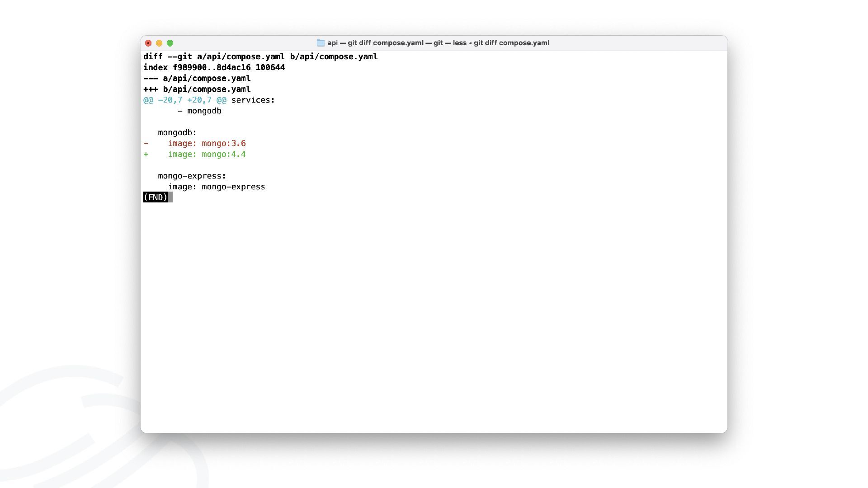The width and height of the screenshot is (868, 488).
Task: Click the 'index f989900..8d4ac16 100644' line
Action: point(214,67)
